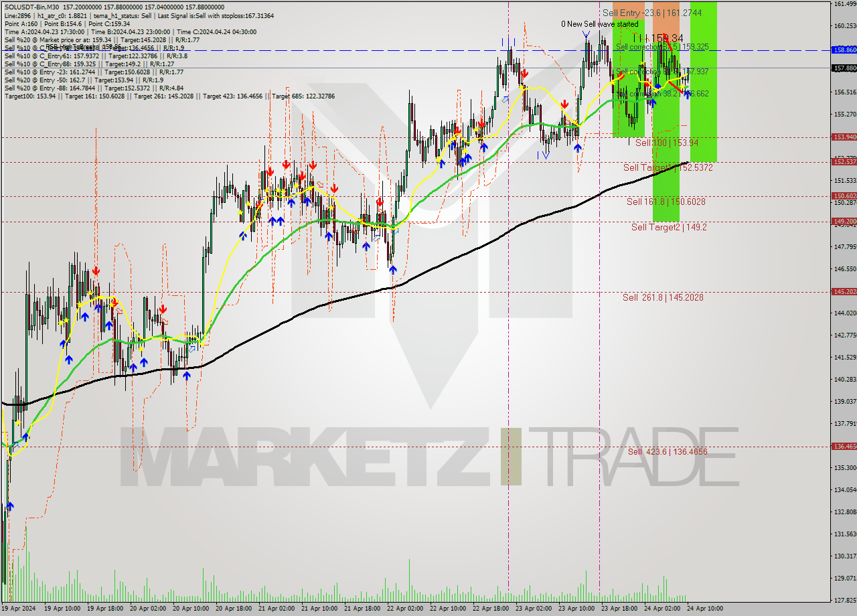Click the '24 Apr 10:00' time axis label
The width and height of the screenshot is (857, 616).
tap(705, 609)
